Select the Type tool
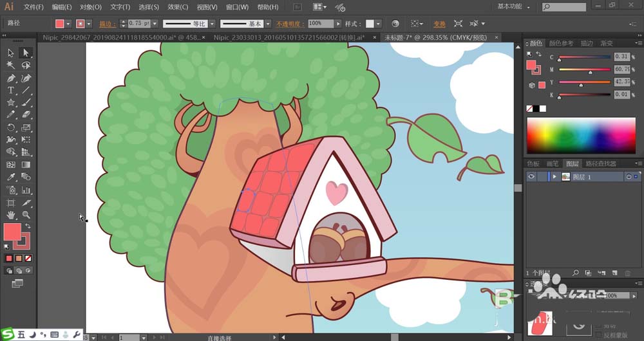The image size is (644, 341). [x=11, y=90]
